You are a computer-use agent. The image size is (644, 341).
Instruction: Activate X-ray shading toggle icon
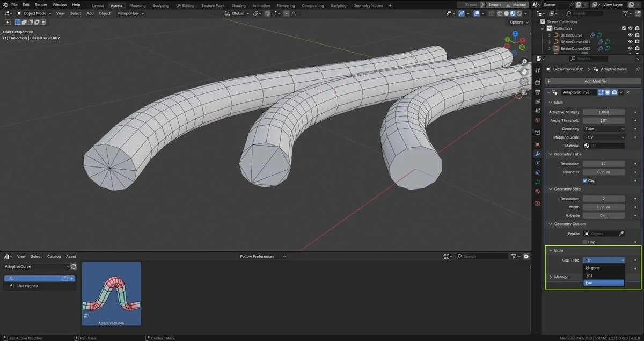tap(492, 13)
